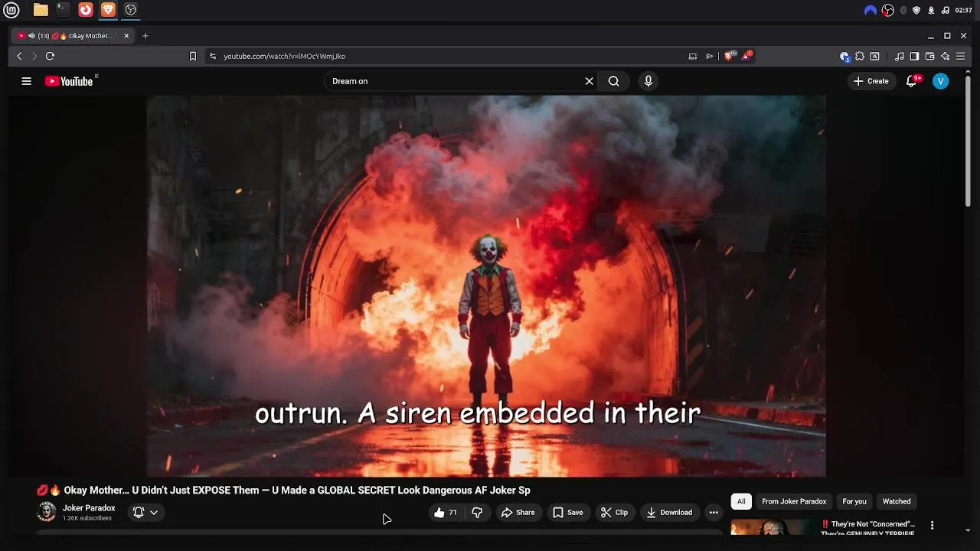The image size is (980, 551).
Task: Share the video
Action: [518, 513]
